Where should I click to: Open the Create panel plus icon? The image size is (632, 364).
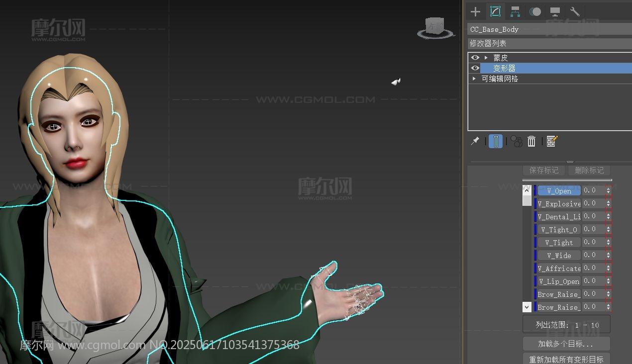pyautogui.click(x=475, y=11)
